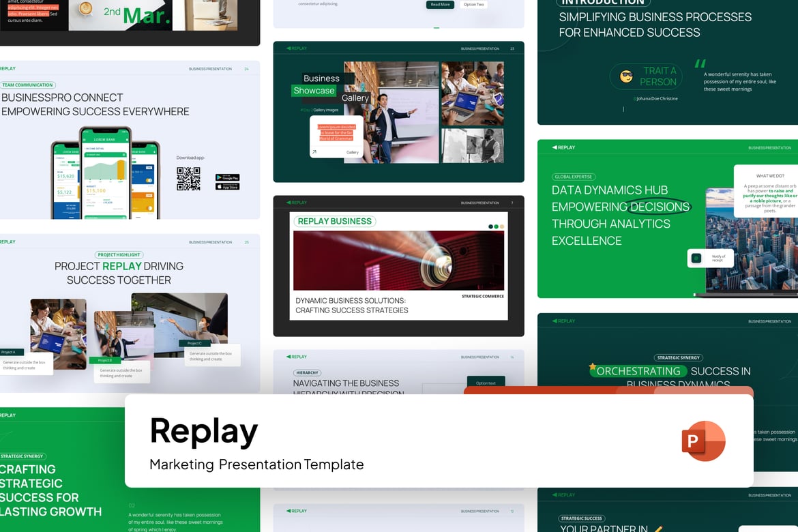This screenshot has height=532, width=798.
Task: Click the REPLAY logo on the Data Dynamics Hub slide
Action: [x=563, y=147]
